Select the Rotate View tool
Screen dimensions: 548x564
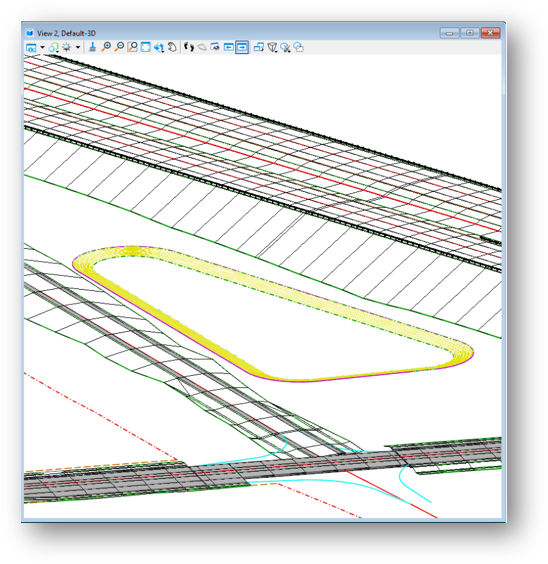159,47
